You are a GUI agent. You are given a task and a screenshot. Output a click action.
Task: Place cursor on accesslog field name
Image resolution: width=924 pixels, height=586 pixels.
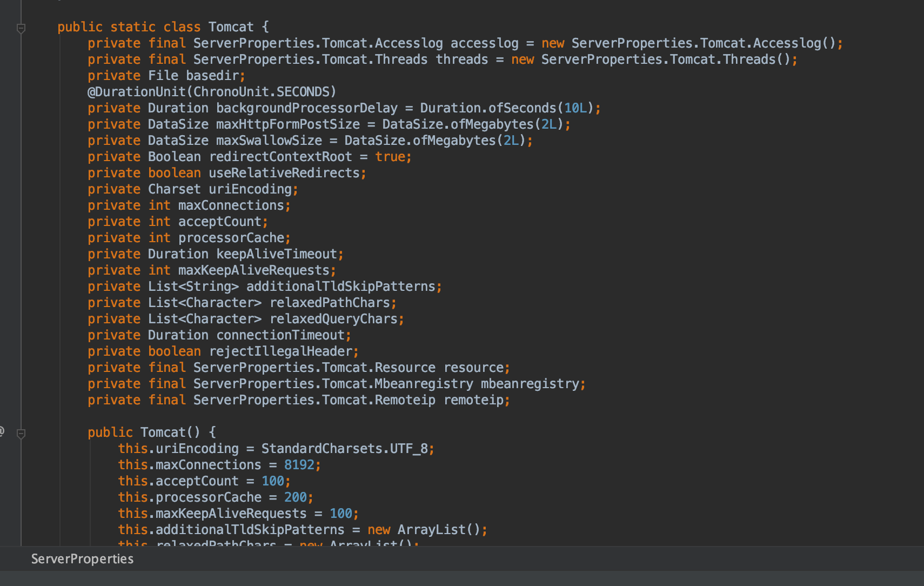485,43
